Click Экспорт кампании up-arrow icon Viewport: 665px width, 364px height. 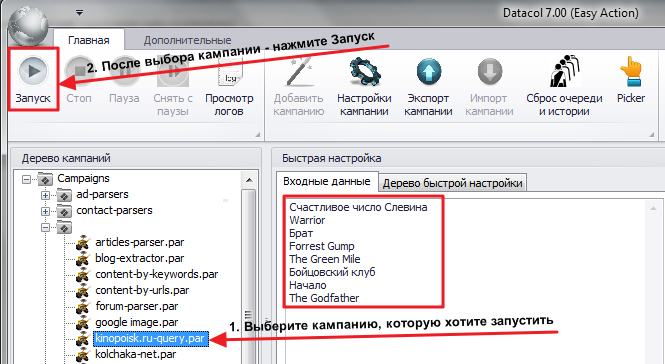coord(429,71)
